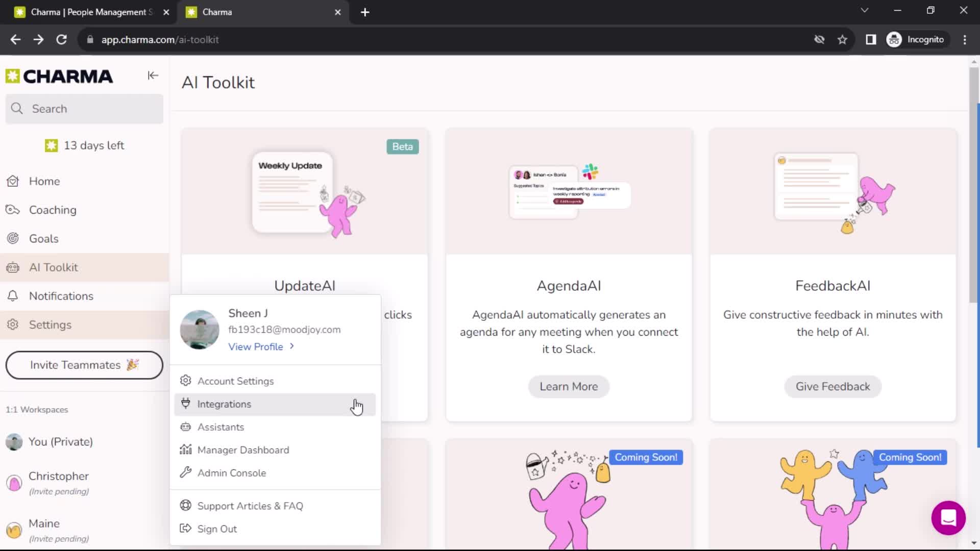This screenshot has height=551, width=980.
Task: Open Admin Console from the menu
Action: 275,473
